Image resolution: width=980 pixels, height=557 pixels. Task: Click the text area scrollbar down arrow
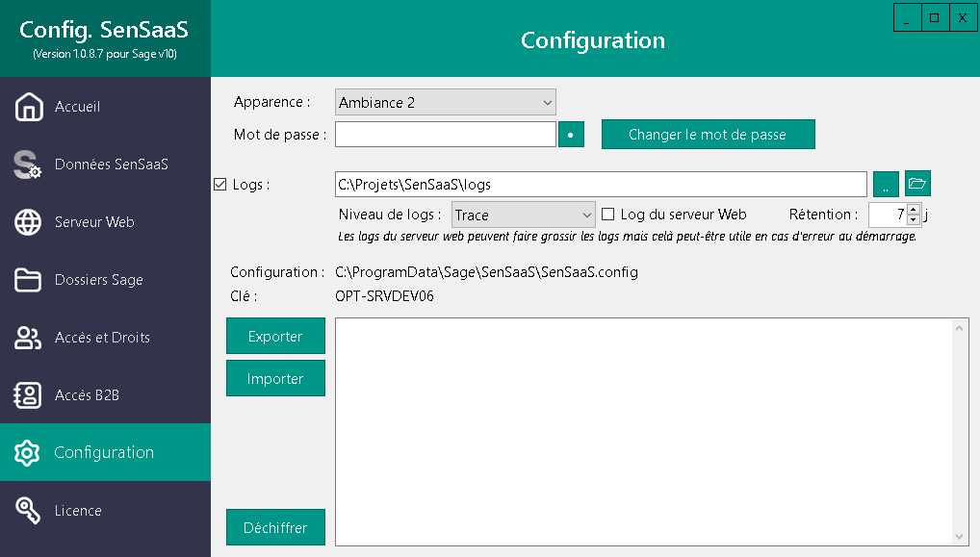pyautogui.click(x=960, y=536)
